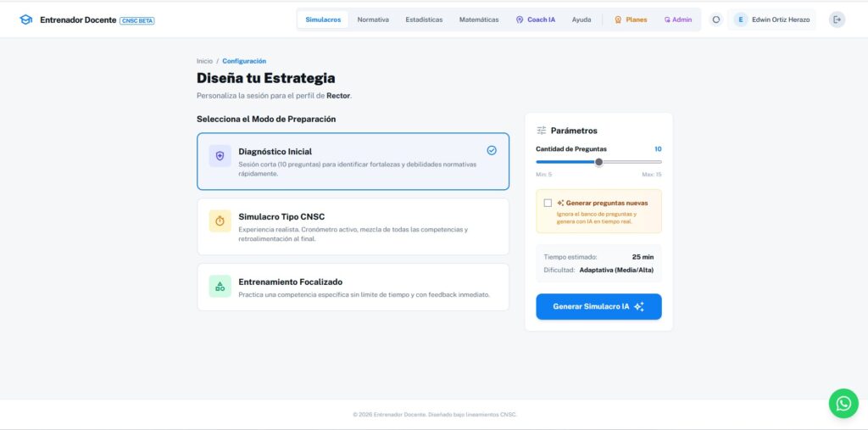Click the shapes icon for Entrenamiento Focalizado
The image size is (868, 430).
[220, 286]
